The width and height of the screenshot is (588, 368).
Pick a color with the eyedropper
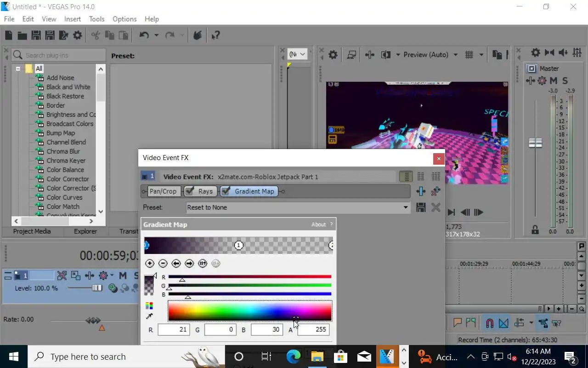tap(149, 316)
